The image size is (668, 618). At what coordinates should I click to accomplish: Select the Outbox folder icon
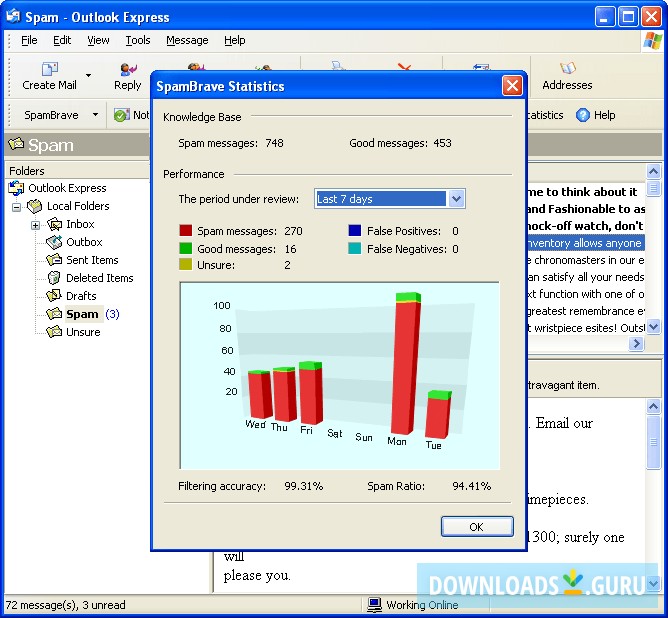[x=55, y=242]
